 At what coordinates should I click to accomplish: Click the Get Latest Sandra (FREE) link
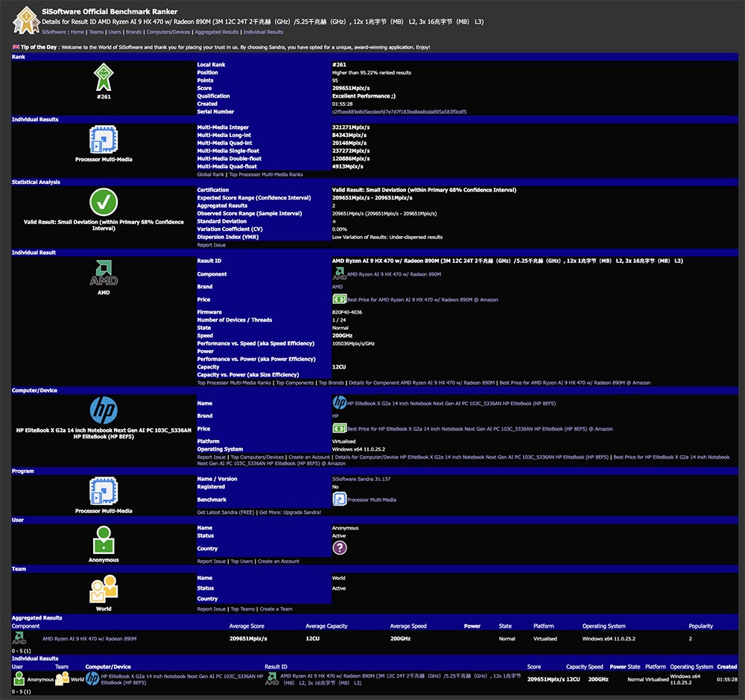226,512
